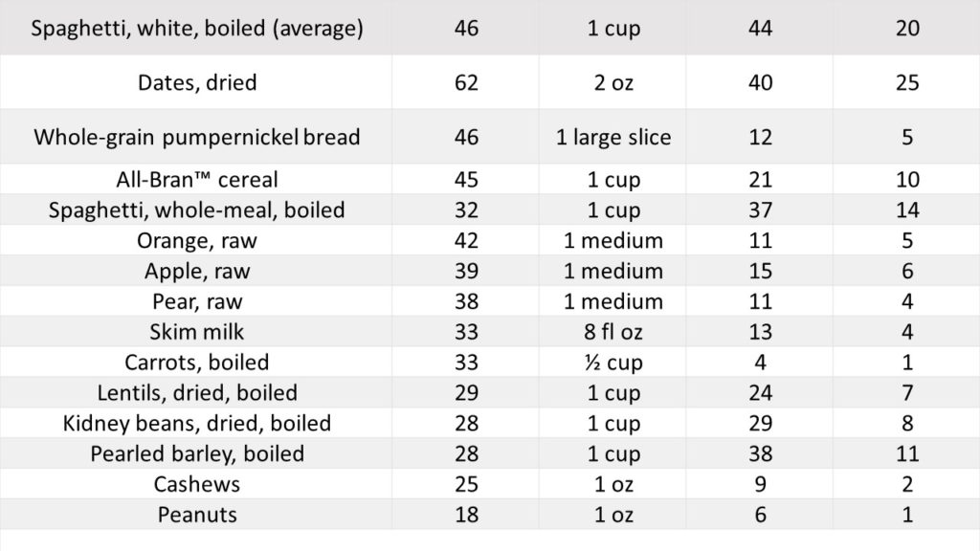Image resolution: width=980 pixels, height=551 pixels.
Task: Click glycemic index value 62
Action: (464, 83)
